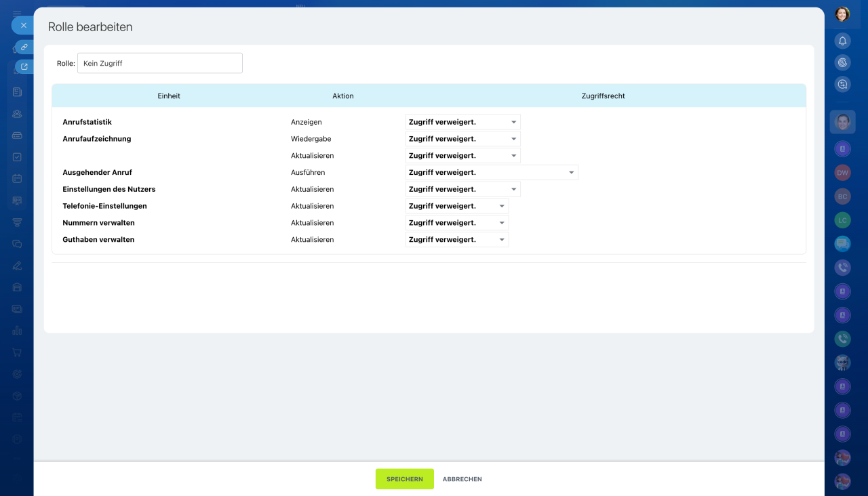Expand Ausgehender Anruf Ausführen access dropdown
Image resolution: width=868 pixels, height=496 pixels.
click(491, 173)
